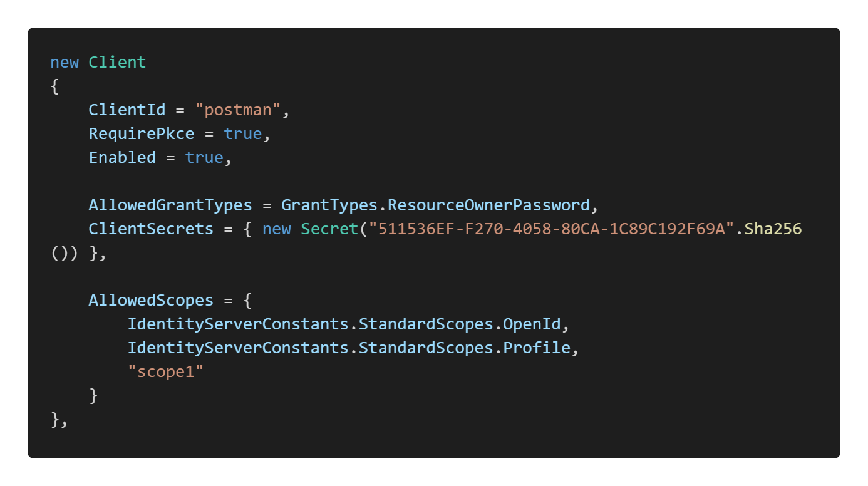Image resolution: width=868 pixels, height=486 pixels.
Task: Click the Profile scope member
Action: click(537, 348)
